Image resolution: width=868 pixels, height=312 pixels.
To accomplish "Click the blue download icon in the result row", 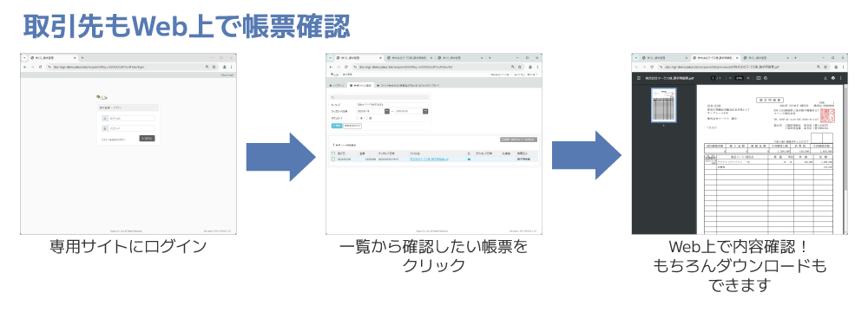I will (469, 159).
